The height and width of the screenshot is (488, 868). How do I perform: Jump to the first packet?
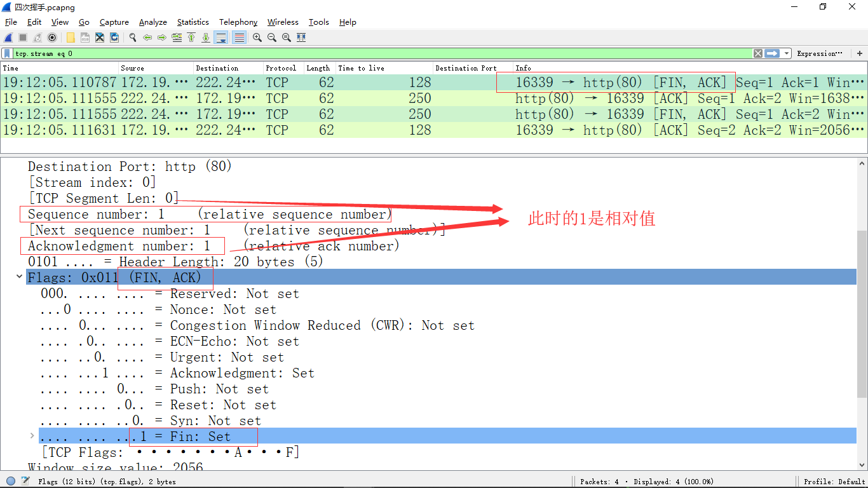coord(191,37)
